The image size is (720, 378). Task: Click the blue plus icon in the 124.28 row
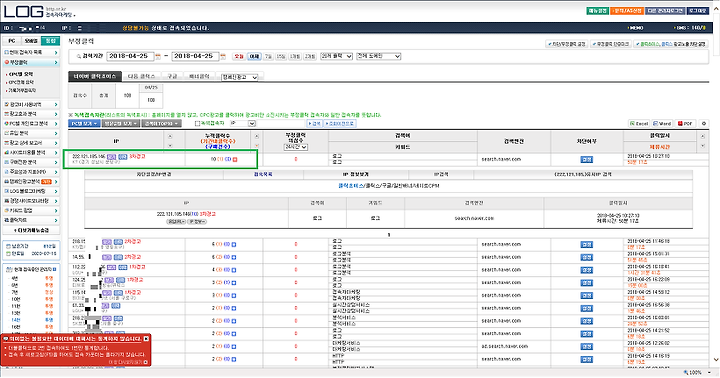[x=234, y=283]
